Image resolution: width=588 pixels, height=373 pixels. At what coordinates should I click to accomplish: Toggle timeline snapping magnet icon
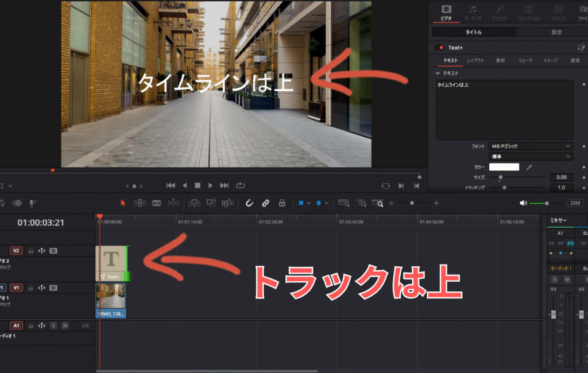tap(249, 203)
